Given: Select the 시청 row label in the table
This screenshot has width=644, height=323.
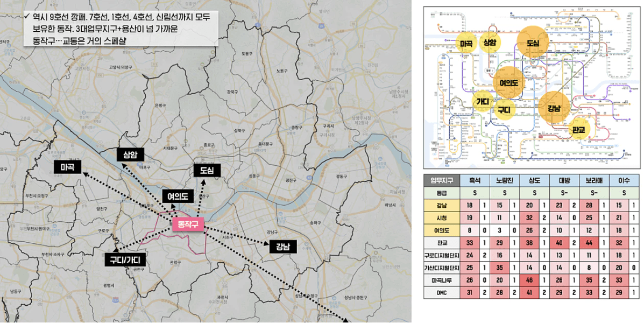Looking at the screenshot, I should point(442,217).
